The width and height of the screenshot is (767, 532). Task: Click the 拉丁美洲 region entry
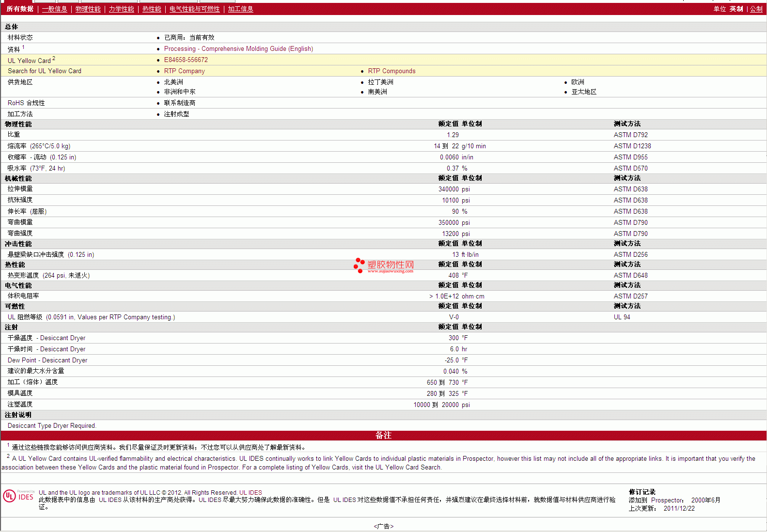[380, 82]
